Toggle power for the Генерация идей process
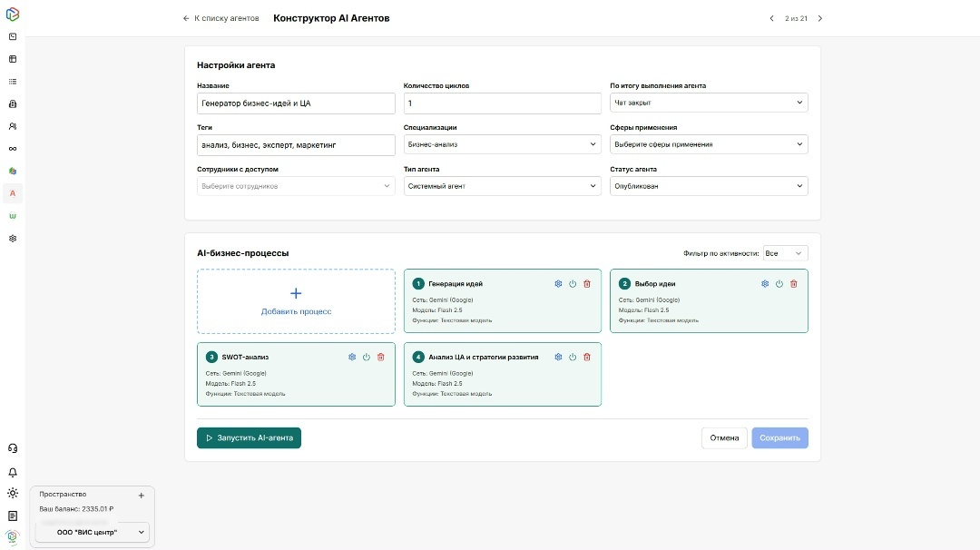The image size is (980, 550). coord(573,284)
